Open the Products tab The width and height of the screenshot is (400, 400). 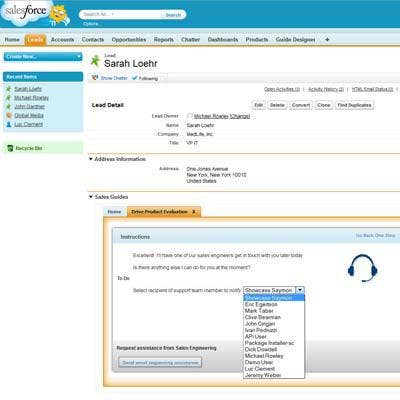click(257, 39)
